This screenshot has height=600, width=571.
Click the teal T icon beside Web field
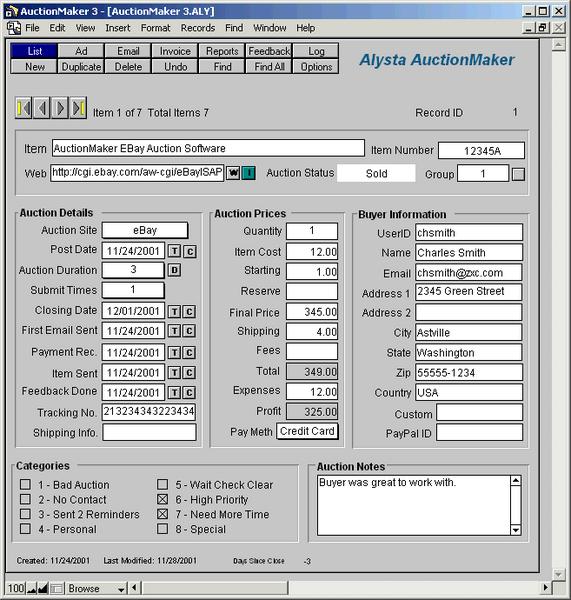click(x=249, y=173)
